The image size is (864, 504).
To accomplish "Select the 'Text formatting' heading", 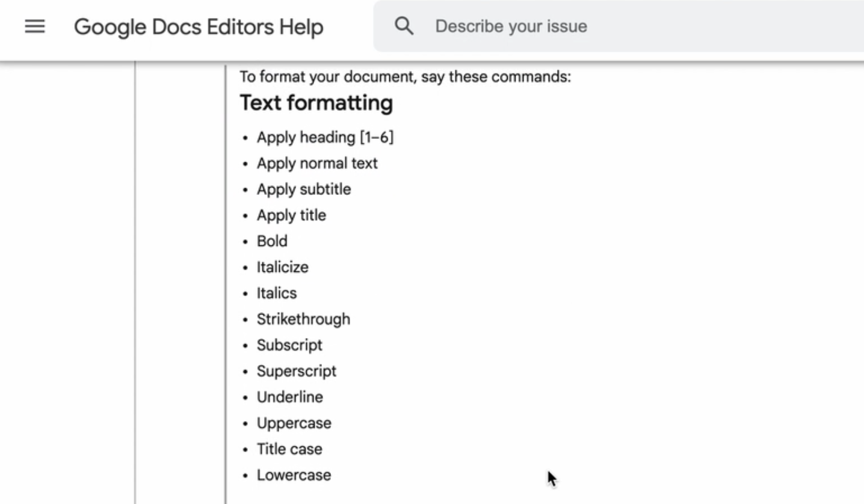I will (316, 103).
